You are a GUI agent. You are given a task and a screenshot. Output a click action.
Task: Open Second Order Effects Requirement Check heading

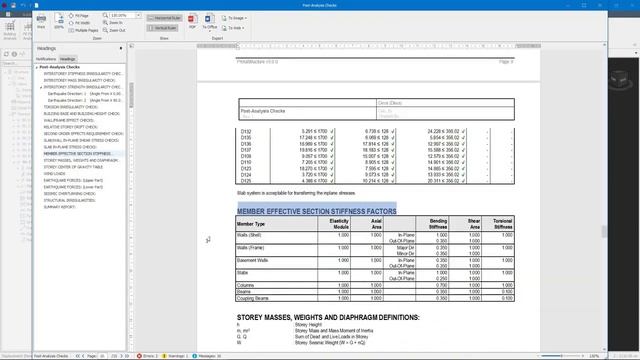[x=83, y=134]
